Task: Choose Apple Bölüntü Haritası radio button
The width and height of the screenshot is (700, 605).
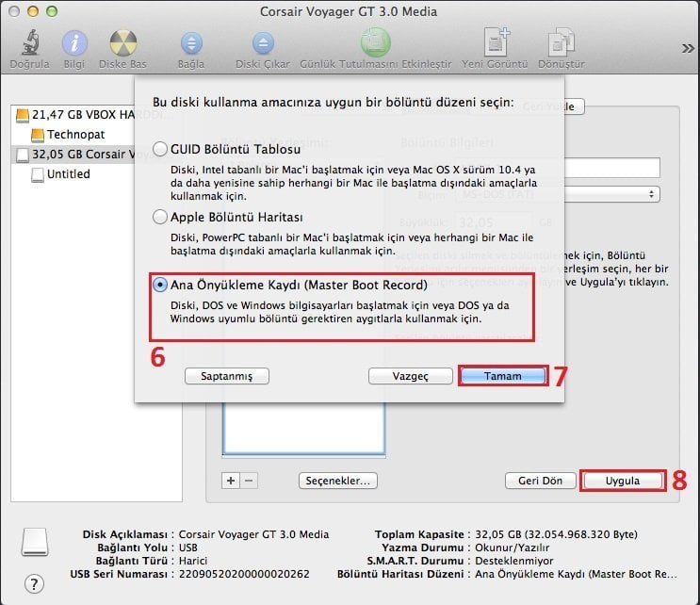Action: point(160,217)
